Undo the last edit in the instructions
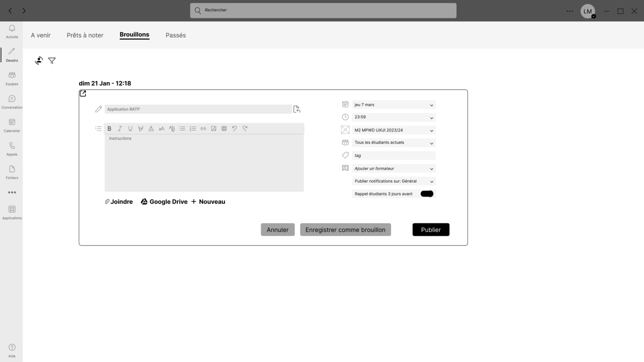644x362 pixels. pos(234,129)
